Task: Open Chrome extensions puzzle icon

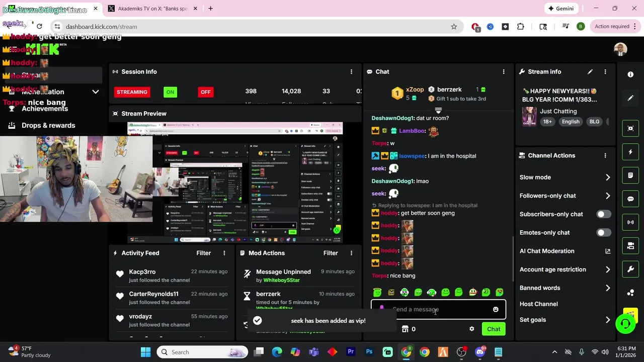Action: 520,27
